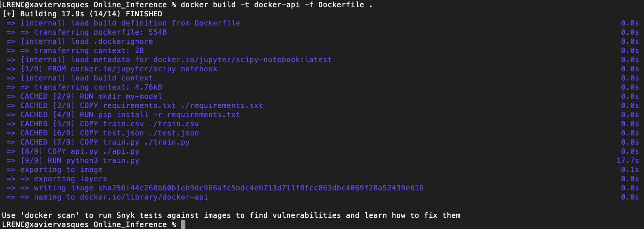Image resolution: width=644 pixels, height=229 pixels.
Task: Click 'transferring context: 4.76kB' text
Action: pyautogui.click(x=98, y=87)
